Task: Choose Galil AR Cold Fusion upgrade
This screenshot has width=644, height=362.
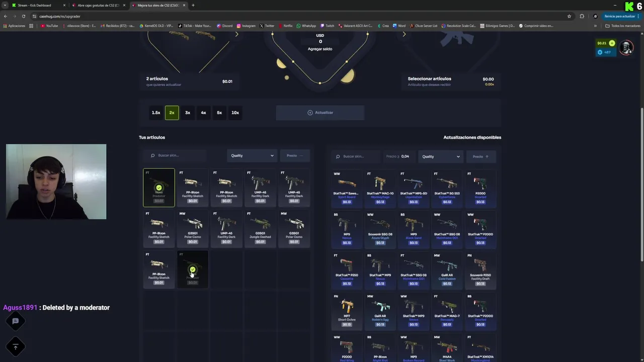Action: coord(447,270)
